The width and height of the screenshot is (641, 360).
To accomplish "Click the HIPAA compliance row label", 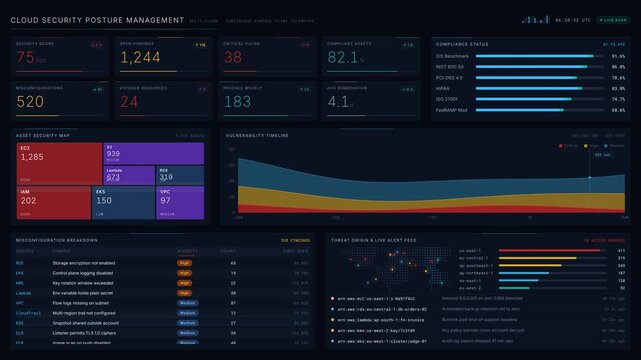I will [x=443, y=88].
